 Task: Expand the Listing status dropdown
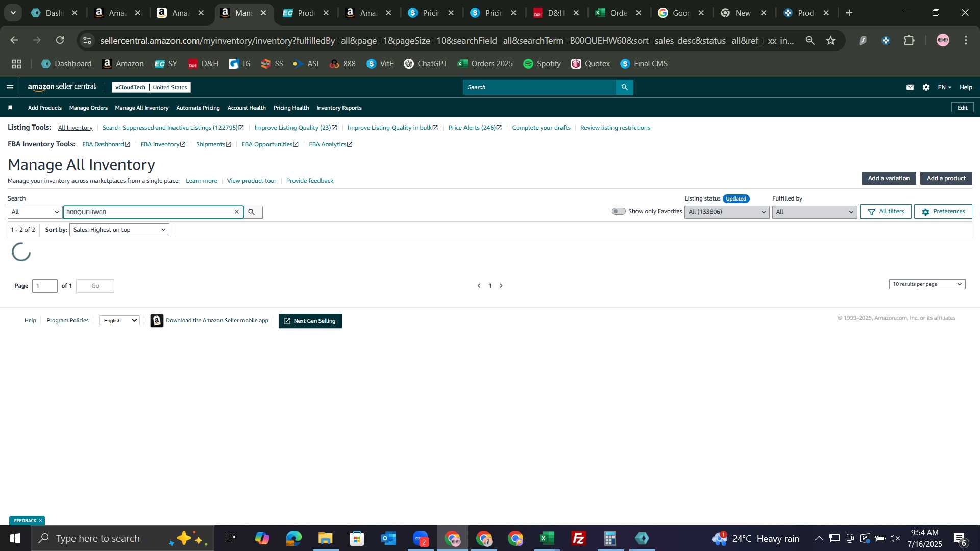[727, 212]
